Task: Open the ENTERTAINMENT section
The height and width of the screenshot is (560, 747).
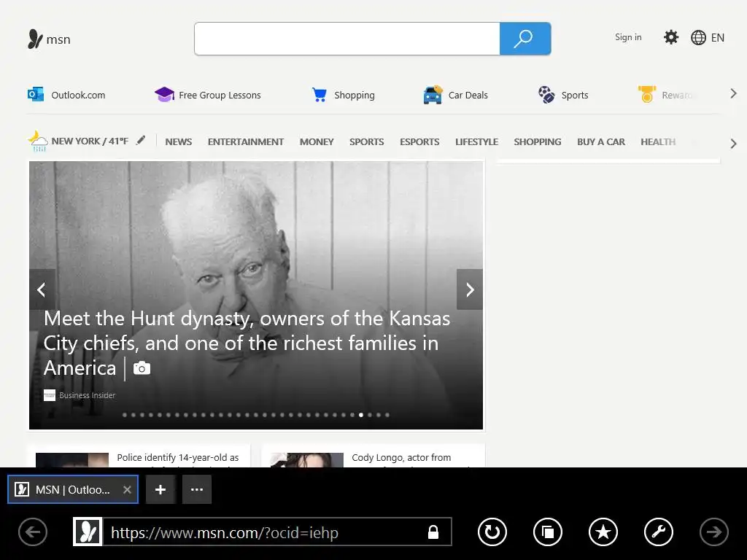Action: click(x=246, y=142)
